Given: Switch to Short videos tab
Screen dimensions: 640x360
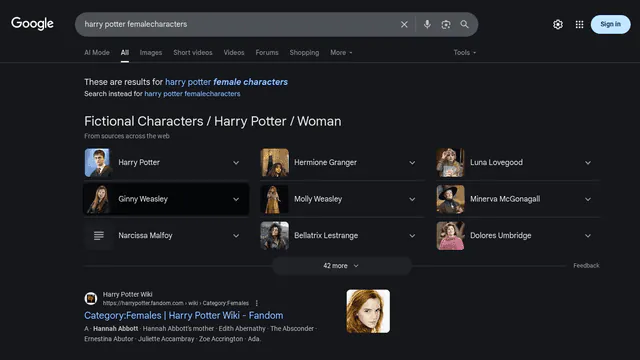Looking at the screenshot, I should click(193, 53).
